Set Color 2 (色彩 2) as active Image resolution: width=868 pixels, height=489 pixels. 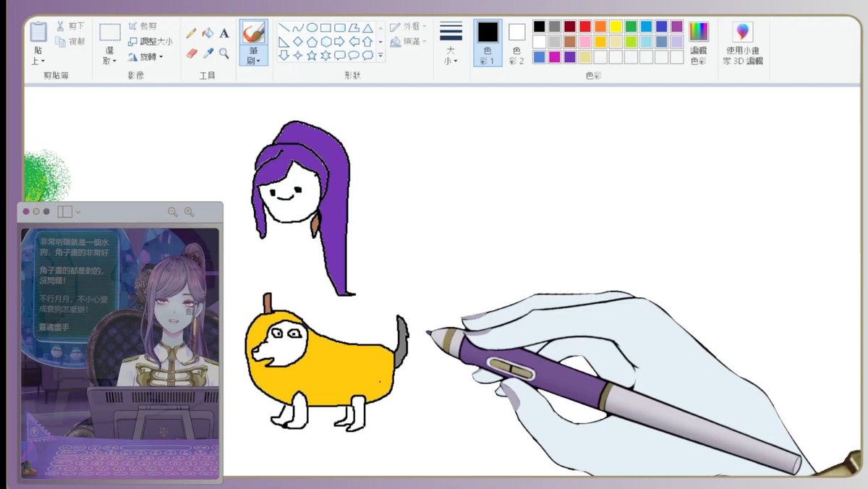pos(516,42)
